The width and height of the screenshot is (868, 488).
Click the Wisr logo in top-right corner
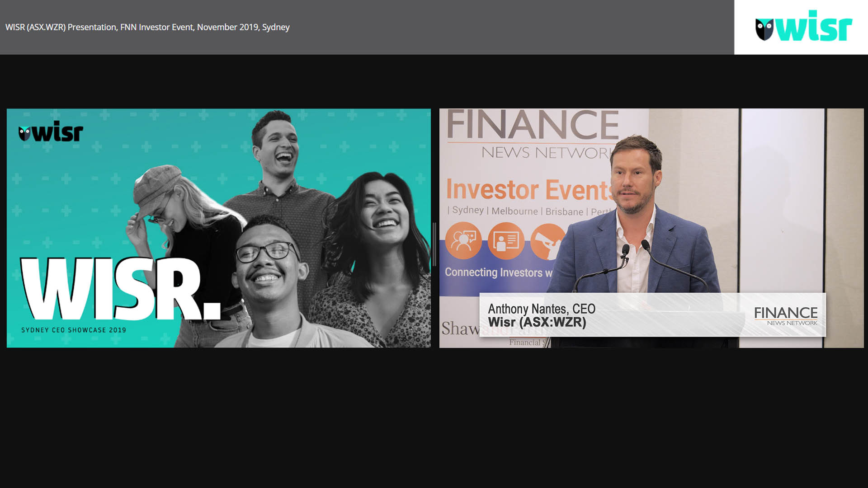803,27
